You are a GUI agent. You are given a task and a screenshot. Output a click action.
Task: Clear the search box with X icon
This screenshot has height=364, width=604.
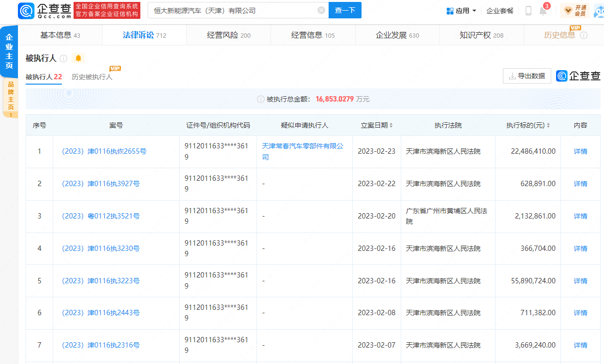point(321,10)
